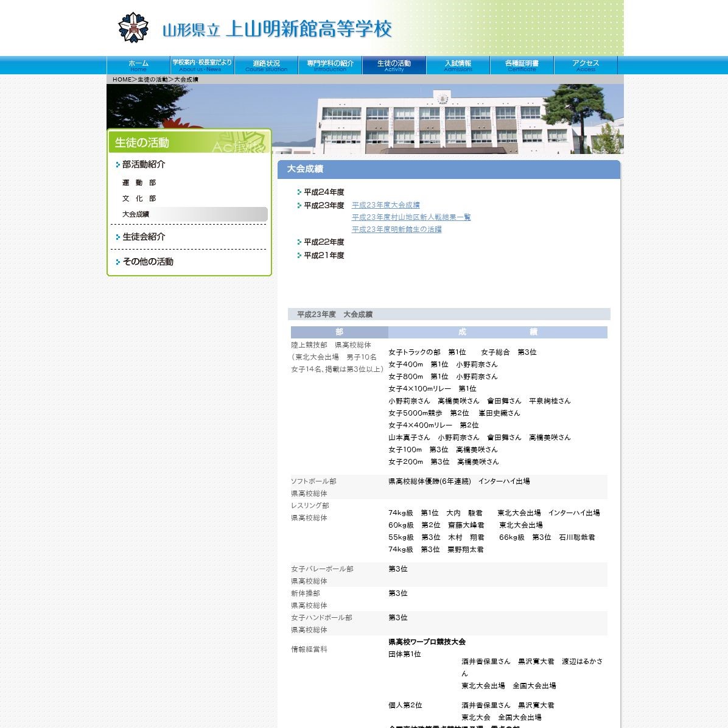Viewport: 728px width, 728px height.
Task: Click 女子ハンドボール部 row label
Action: [322, 618]
